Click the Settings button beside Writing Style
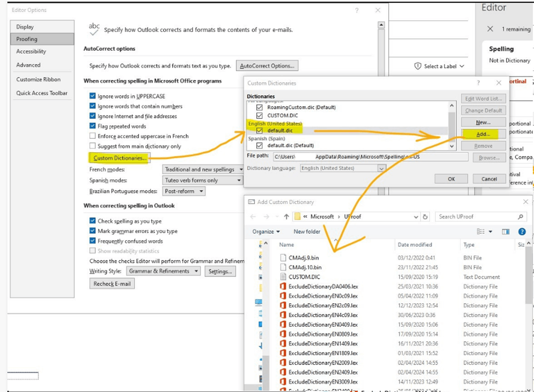Viewport: 534px width, 392px height. pyautogui.click(x=220, y=271)
